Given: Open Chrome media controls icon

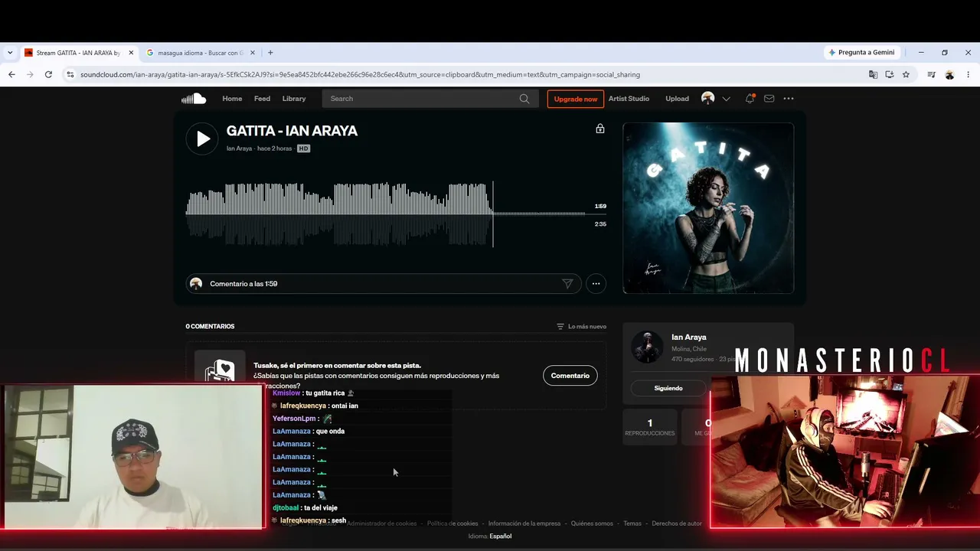Looking at the screenshot, I should [x=931, y=74].
